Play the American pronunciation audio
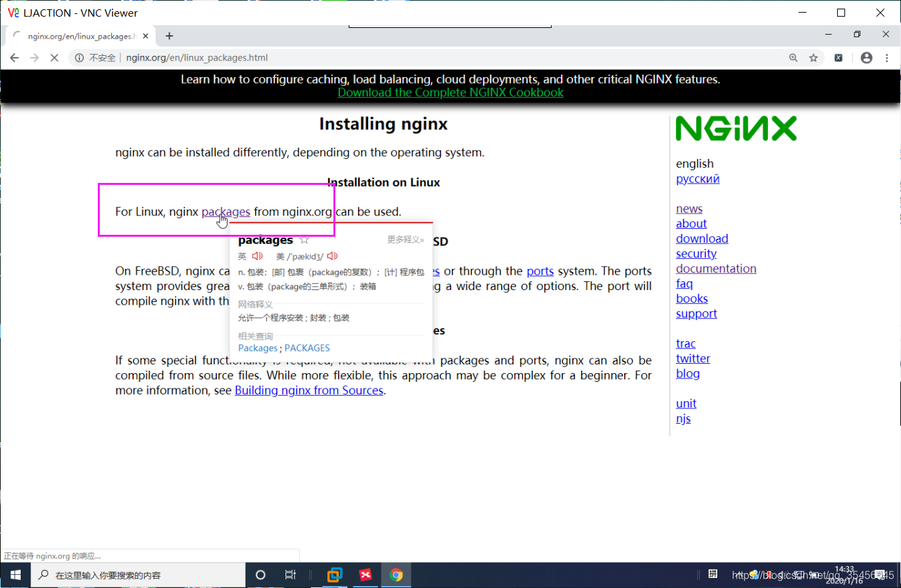 coord(333,256)
